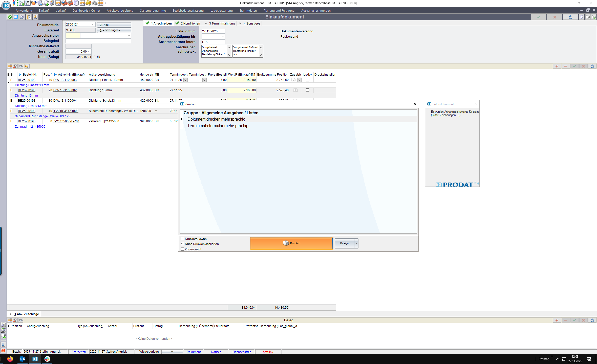The width and height of the screenshot is (597, 364).
Task: Click the filing cabinet icon in toolbar
Action: (76, 3)
